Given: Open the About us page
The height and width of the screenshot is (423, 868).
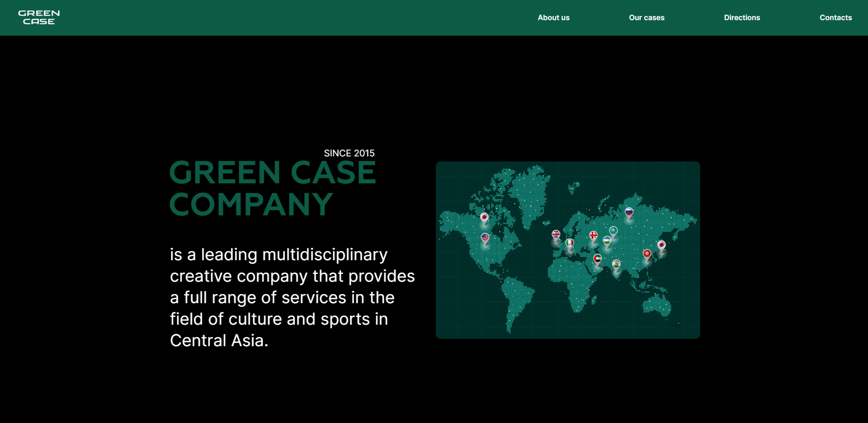Looking at the screenshot, I should (553, 18).
